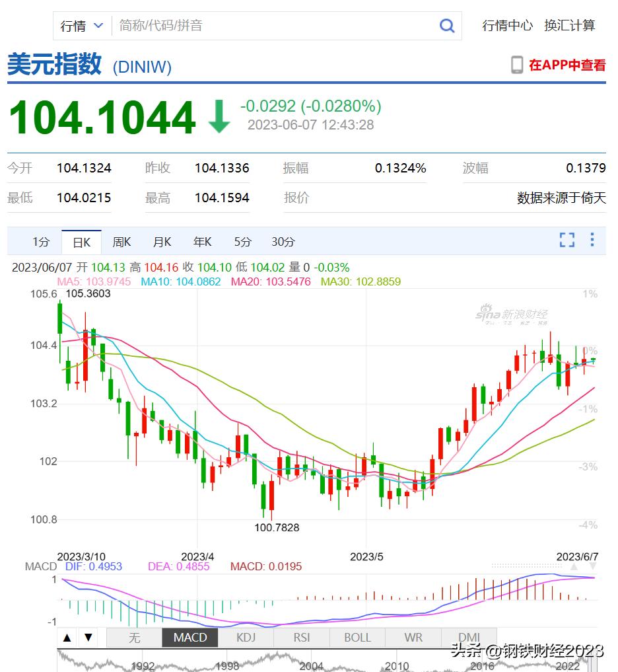This screenshot has width=618, height=672.
Task: Select the MACD indicator button
Action: (189, 638)
